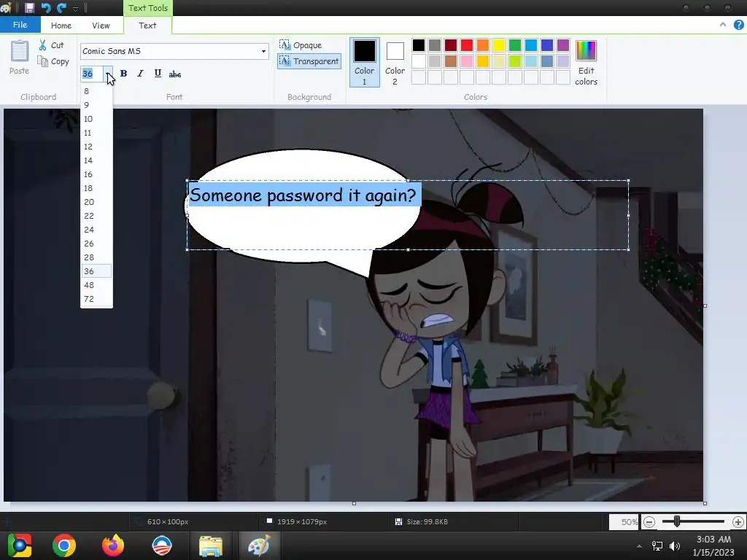
Task: Collapse the font size dropdown arrow
Action: [109, 74]
